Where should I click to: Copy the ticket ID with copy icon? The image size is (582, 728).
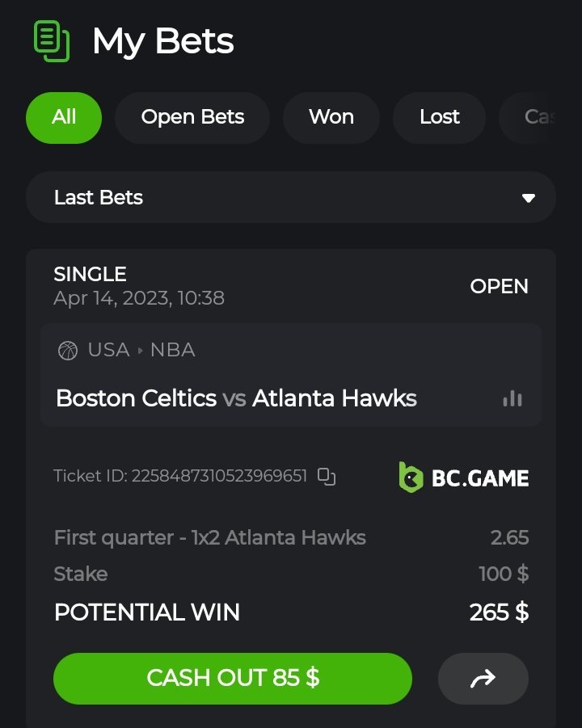tap(327, 477)
